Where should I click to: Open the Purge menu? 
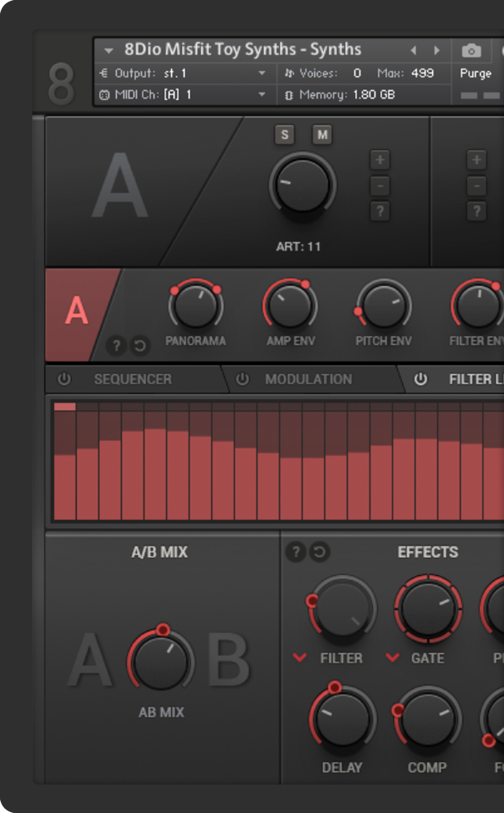pyautogui.click(x=476, y=73)
